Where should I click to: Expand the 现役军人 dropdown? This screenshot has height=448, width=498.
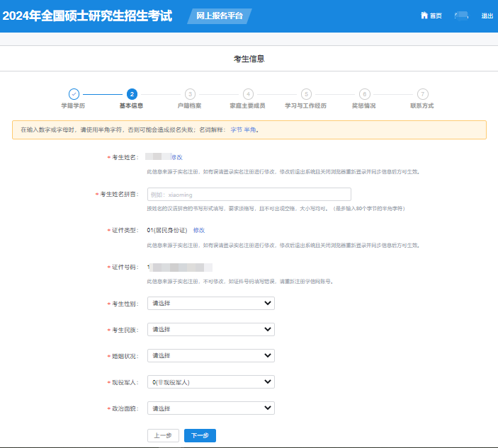point(210,382)
